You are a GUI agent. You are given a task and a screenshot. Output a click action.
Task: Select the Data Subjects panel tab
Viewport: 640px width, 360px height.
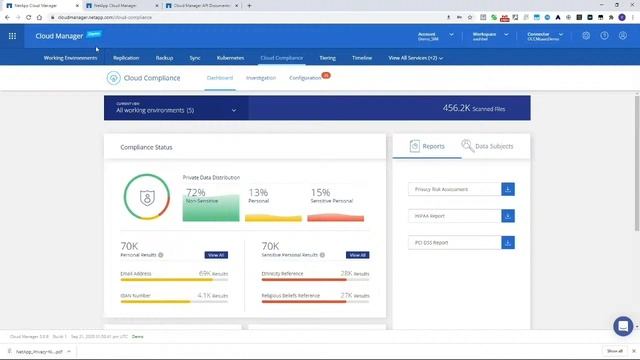487,146
